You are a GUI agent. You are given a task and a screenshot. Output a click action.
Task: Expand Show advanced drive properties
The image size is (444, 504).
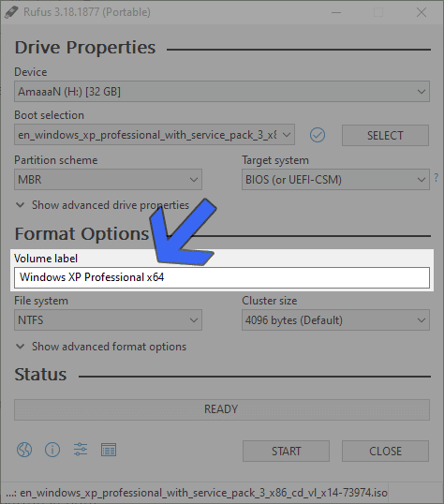coord(103,205)
